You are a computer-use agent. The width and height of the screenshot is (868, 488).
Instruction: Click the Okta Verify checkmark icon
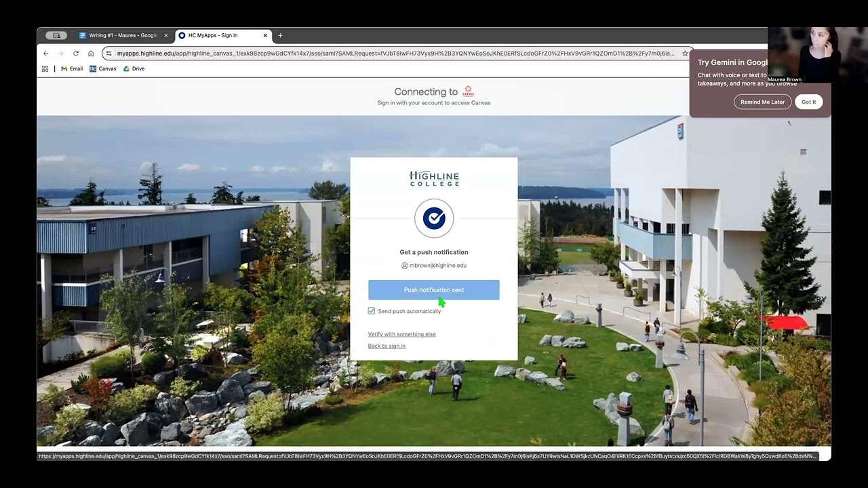434,218
